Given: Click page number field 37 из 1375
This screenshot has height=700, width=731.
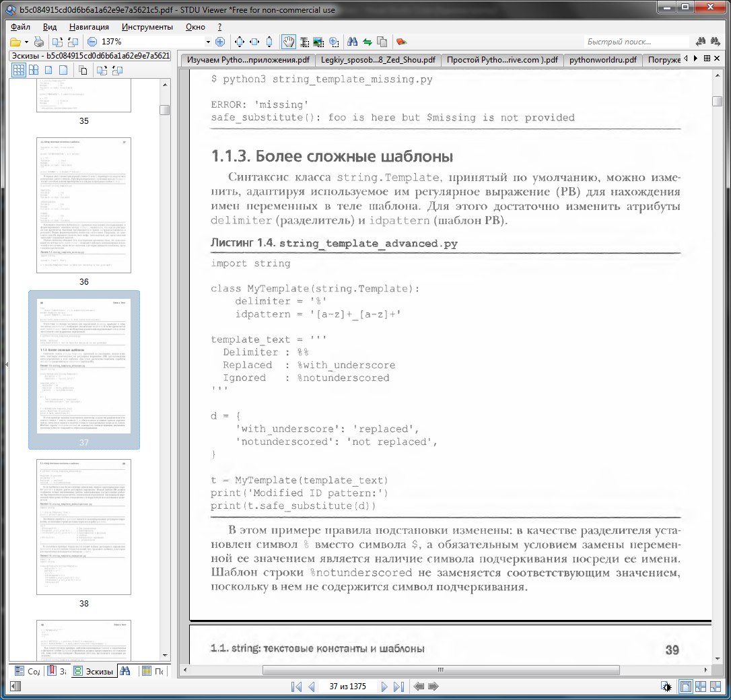Looking at the screenshot, I should [x=348, y=687].
